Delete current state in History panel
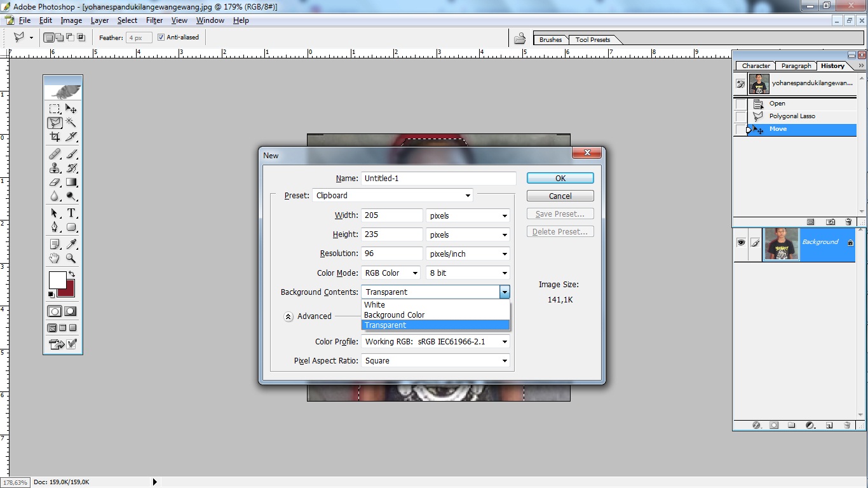Screen dimensions: 868x488 [848, 222]
